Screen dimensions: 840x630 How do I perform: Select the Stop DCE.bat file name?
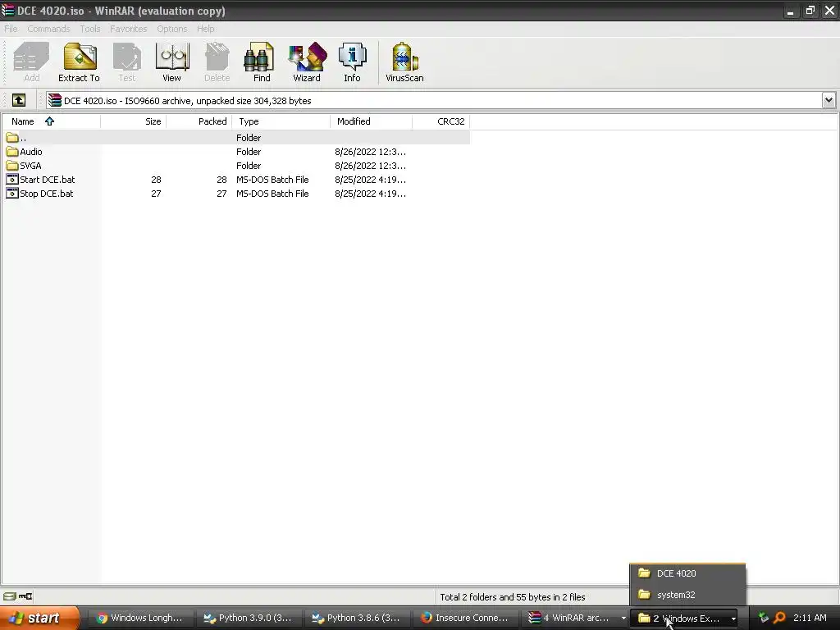tap(47, 194)
